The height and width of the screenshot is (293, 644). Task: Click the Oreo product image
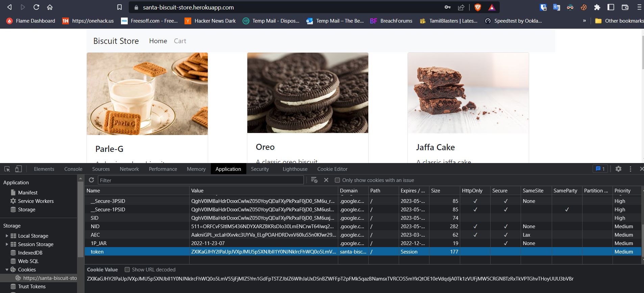pyautogui.click(x=308, y=93)
